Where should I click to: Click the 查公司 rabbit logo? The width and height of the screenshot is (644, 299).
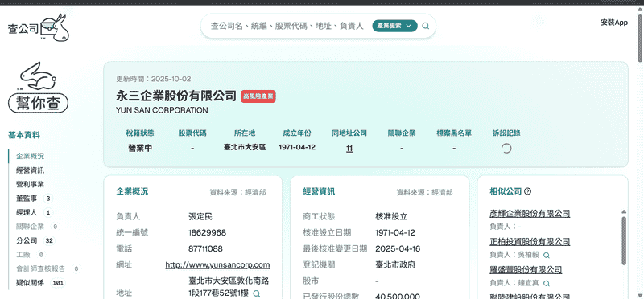pos(38,27)
